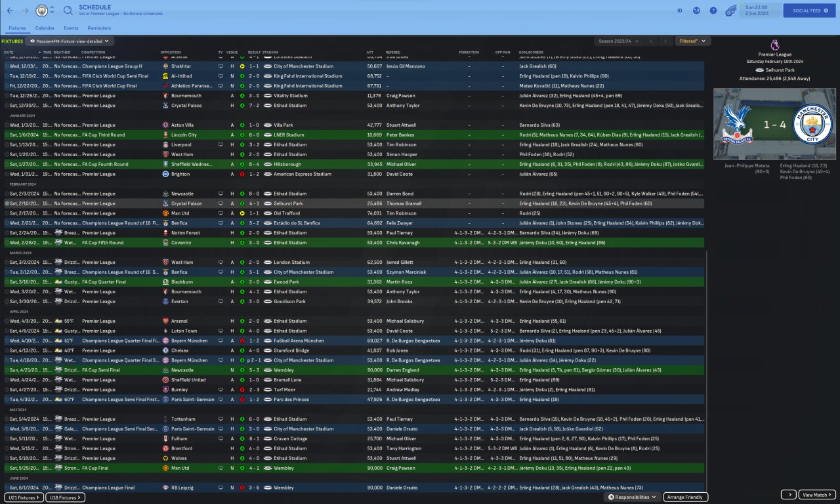Toggle the row selector for Champions League Final
This screenshot has width=840, height=504.
coord(7,488)
